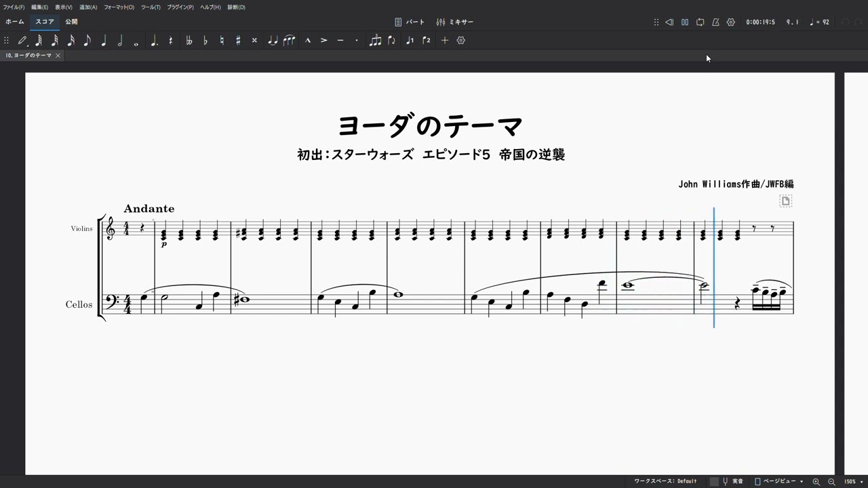The height and width of the screenshot is (488, 868).
Task: Switch to the 公開 tab
Action: (71, 22)
